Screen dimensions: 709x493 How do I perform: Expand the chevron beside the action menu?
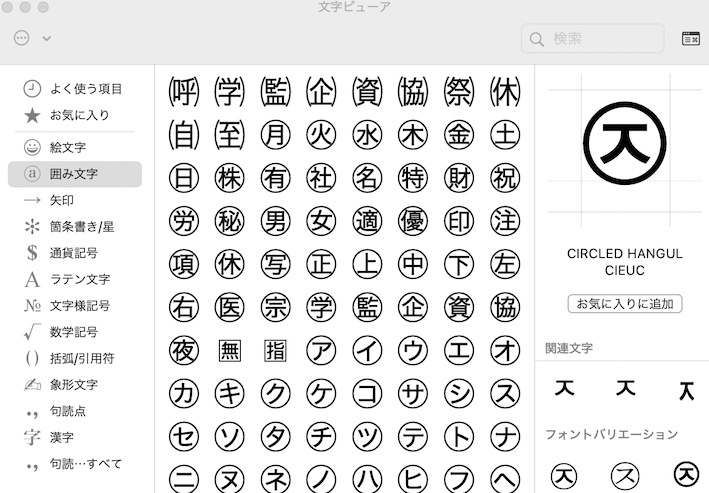pos(47,38)
